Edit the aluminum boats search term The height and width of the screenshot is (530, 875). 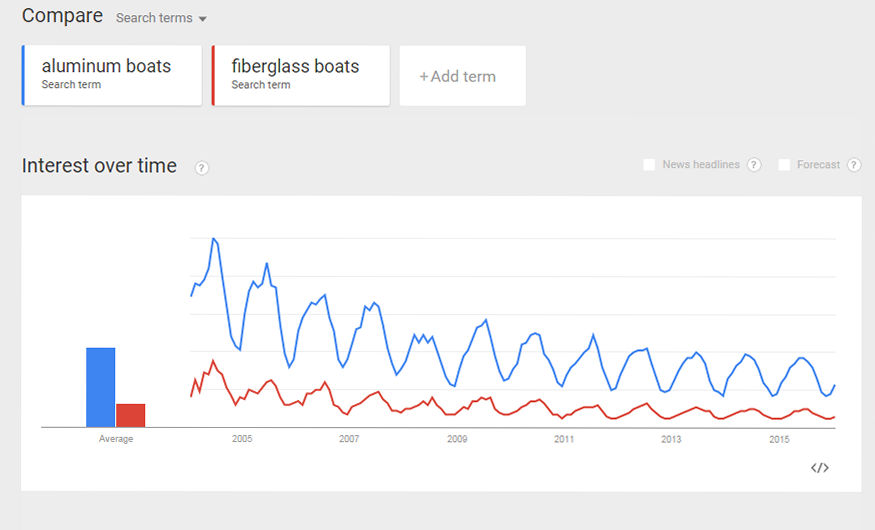(x=112, y=75)
